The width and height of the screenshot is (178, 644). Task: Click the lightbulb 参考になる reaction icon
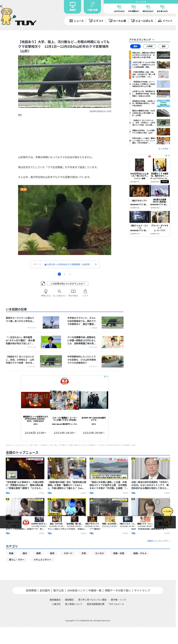tap(46, 291)
